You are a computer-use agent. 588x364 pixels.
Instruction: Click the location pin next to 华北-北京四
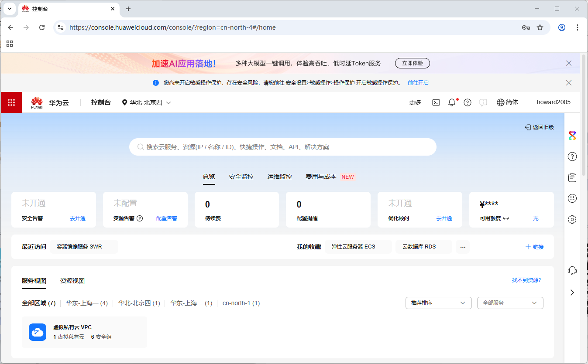coord(125,102)
